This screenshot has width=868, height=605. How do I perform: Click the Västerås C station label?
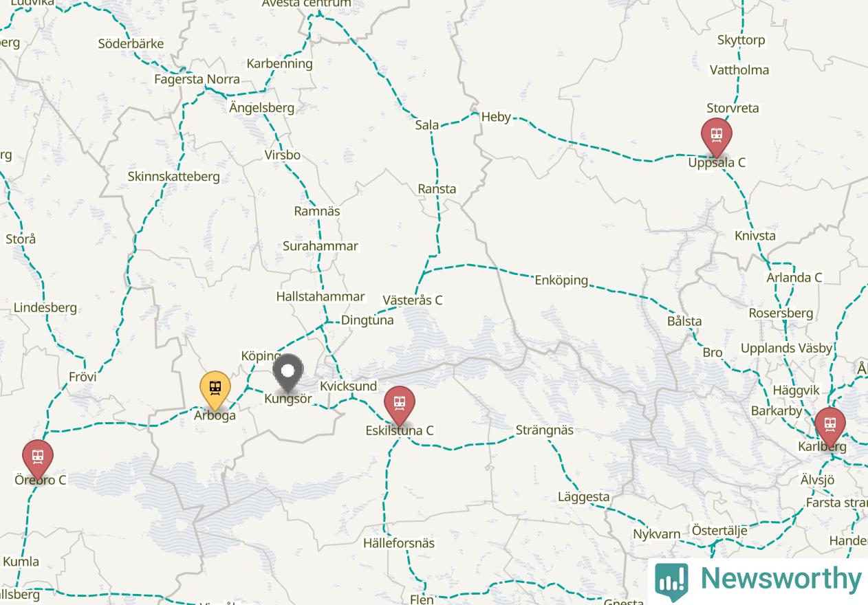tap(413, 300)
